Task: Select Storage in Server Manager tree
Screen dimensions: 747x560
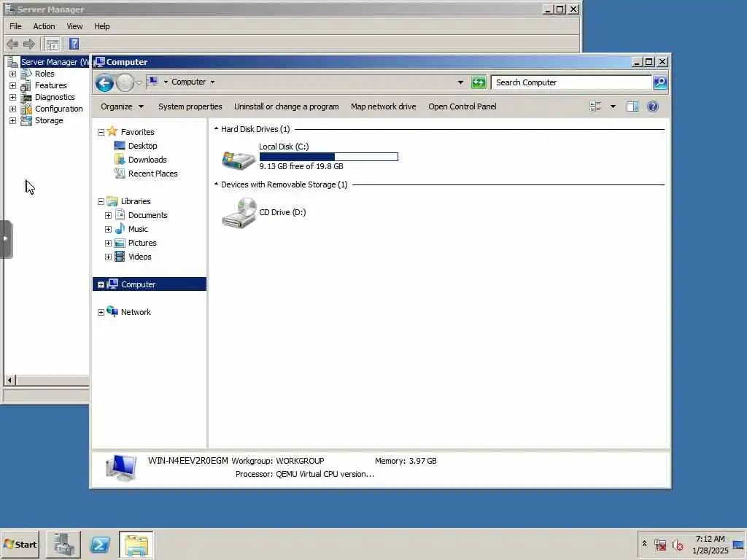Action: 49,120
